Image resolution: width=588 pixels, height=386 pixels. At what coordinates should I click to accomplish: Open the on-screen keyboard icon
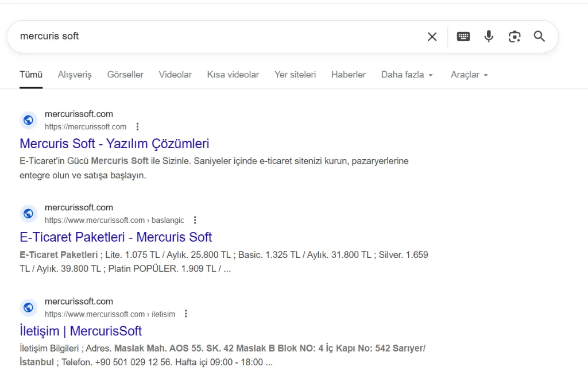pyautogui.click(x=463, y=37)
